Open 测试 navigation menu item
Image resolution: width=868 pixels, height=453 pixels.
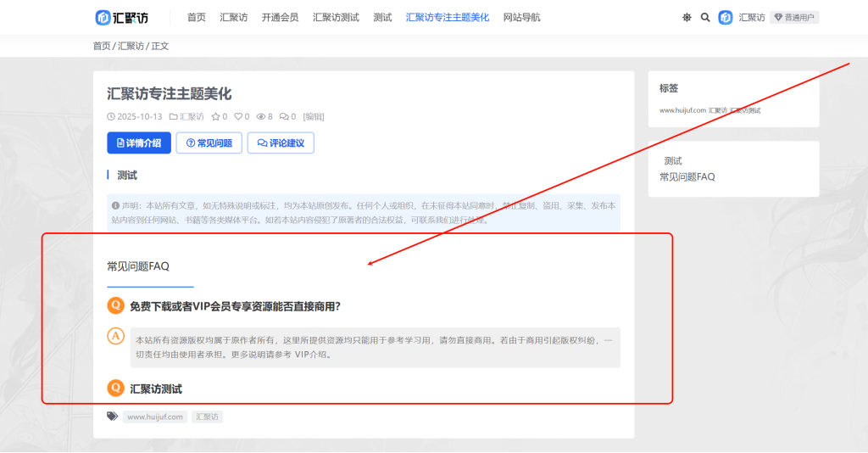(382, 18)
